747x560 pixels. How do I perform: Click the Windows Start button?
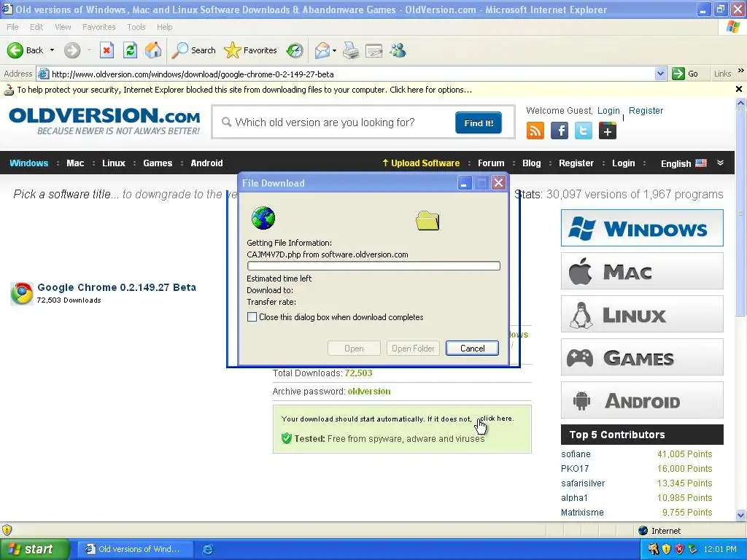click(x=35, y=549)
